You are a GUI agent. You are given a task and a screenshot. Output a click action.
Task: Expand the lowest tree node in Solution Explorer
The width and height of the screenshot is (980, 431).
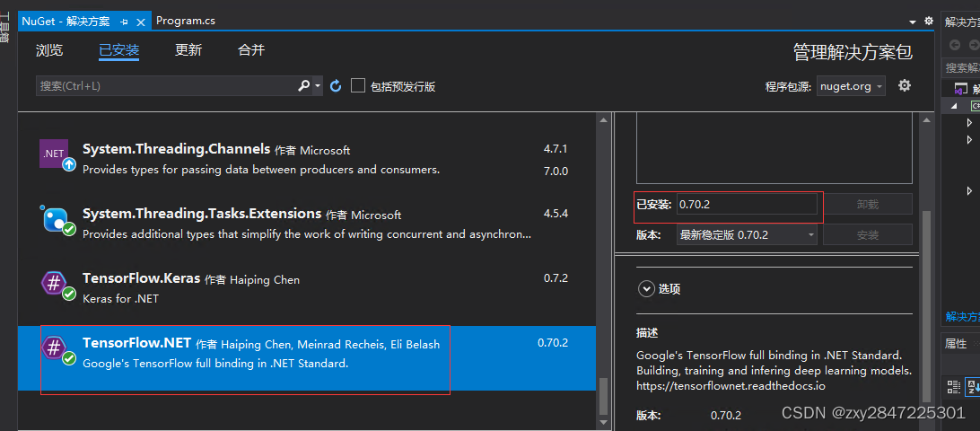(969, 190)
